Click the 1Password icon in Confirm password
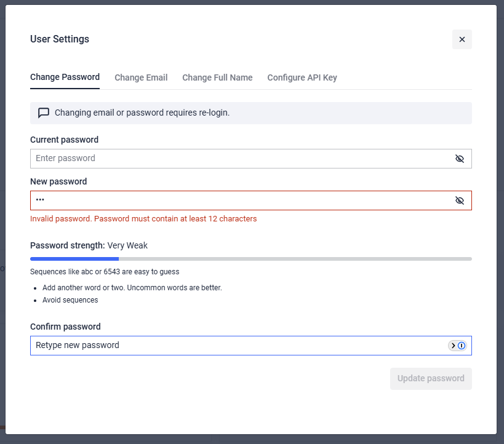This screenshot has height=444, width=504. (462, 346)
